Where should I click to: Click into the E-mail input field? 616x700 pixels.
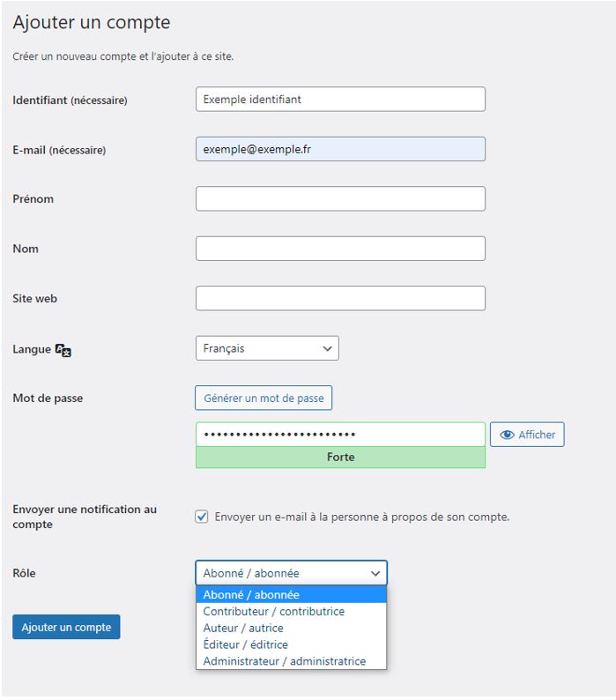[340, 149]
